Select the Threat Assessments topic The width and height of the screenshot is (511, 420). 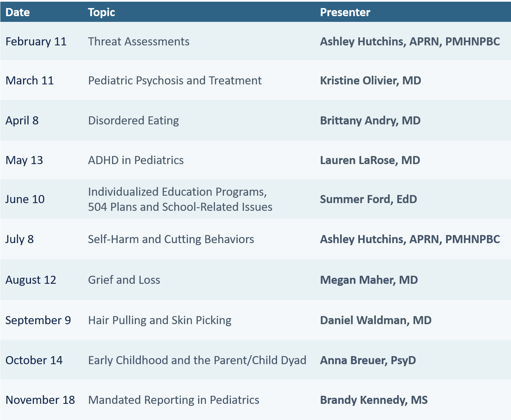pos(139,42)
